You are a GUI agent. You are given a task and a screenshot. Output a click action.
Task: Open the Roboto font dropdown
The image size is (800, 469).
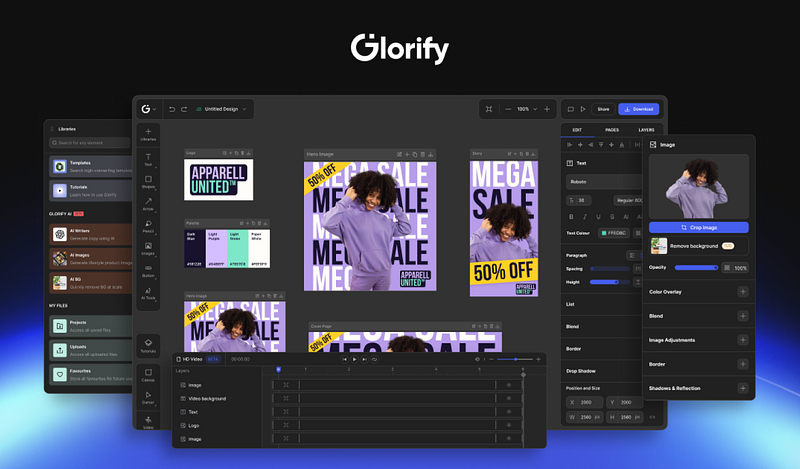click(604, 182)
